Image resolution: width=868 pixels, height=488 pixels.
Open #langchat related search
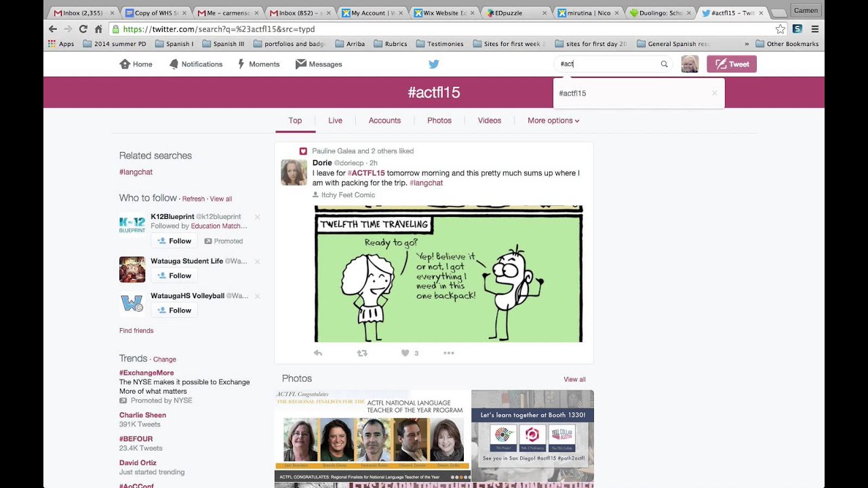click(x=136, y=172)
